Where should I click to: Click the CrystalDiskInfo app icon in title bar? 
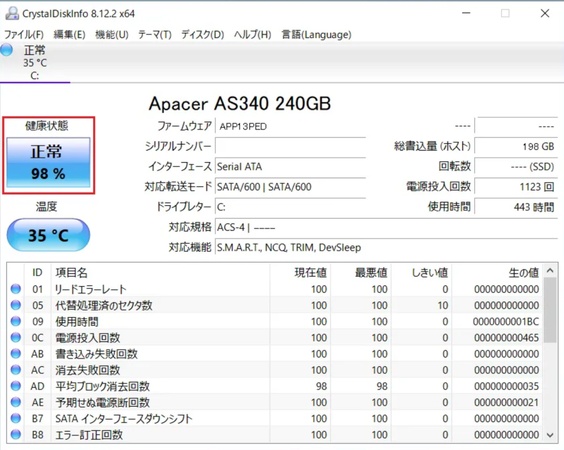12,13
